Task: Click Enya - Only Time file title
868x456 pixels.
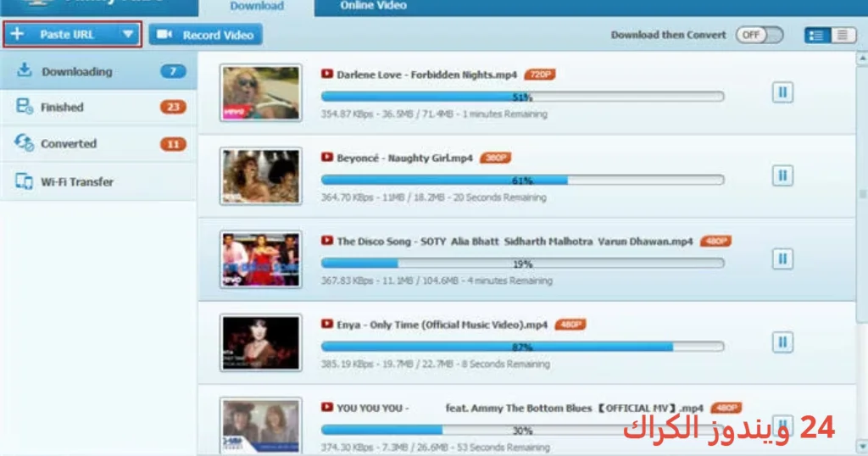Action: (x=442, y=325)
